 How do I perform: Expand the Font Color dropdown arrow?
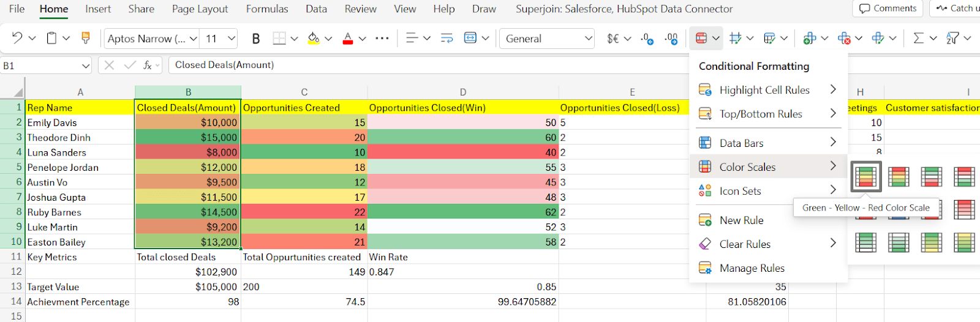pos(363,39)
